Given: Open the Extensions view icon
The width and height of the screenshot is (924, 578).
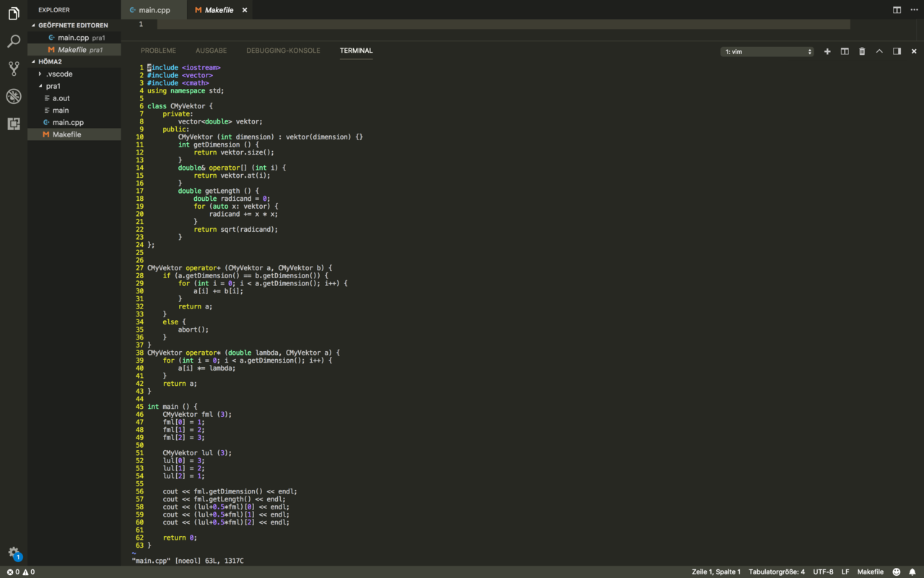Looking at the screenshot, I should pos(13,124).
